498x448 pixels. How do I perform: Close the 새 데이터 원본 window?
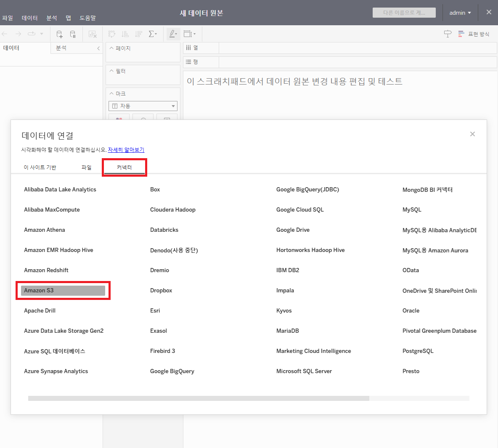(489, 12)
